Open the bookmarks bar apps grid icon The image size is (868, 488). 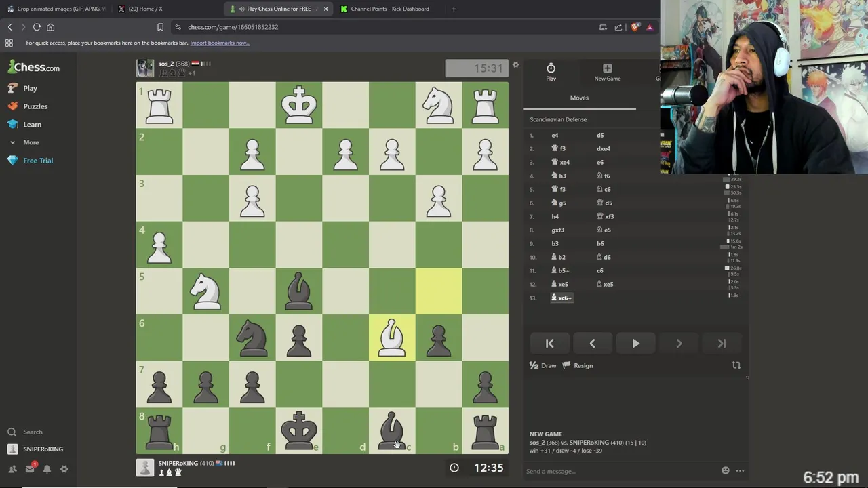click(x=9, y=43)
